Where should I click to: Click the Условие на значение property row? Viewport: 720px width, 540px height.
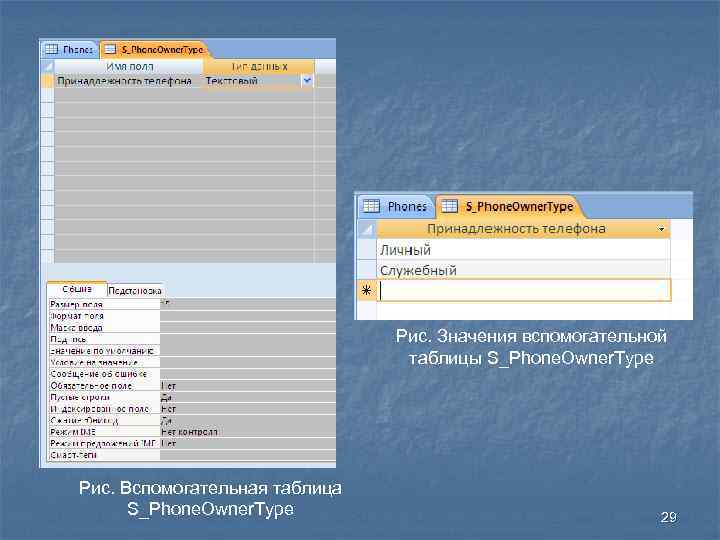[x=192, y=362]
